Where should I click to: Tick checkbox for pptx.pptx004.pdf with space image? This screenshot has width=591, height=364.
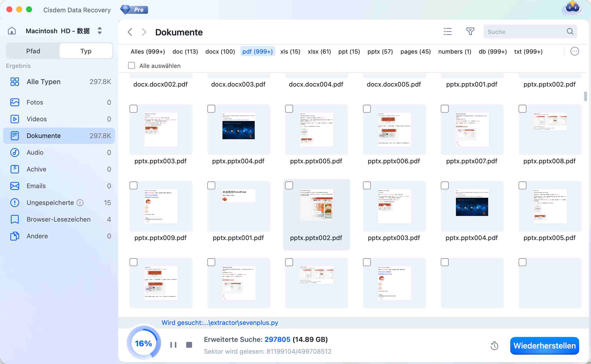(211, 109)
